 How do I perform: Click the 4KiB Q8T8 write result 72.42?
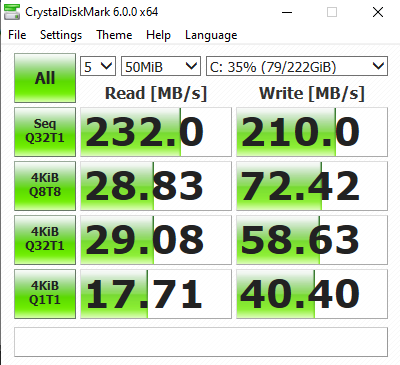pos(312,186)
